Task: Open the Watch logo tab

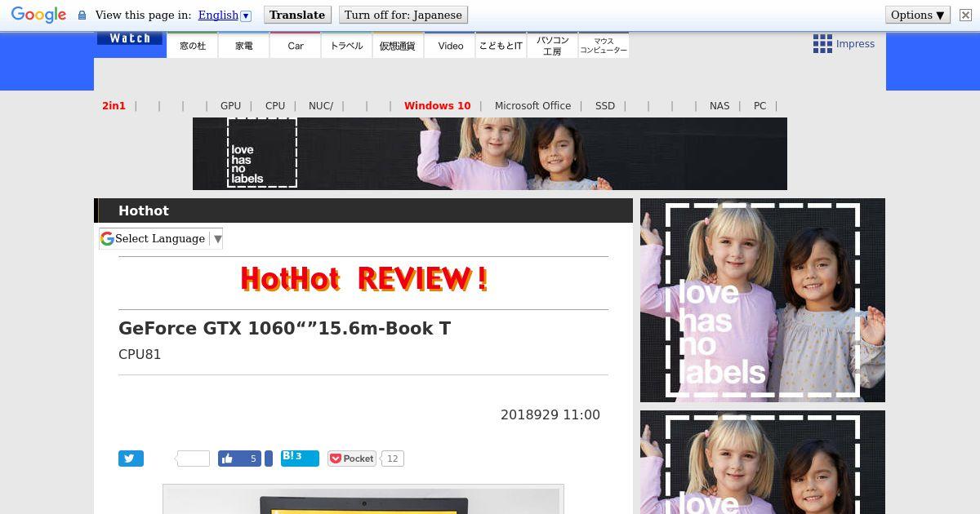Action: pos(130,38)
